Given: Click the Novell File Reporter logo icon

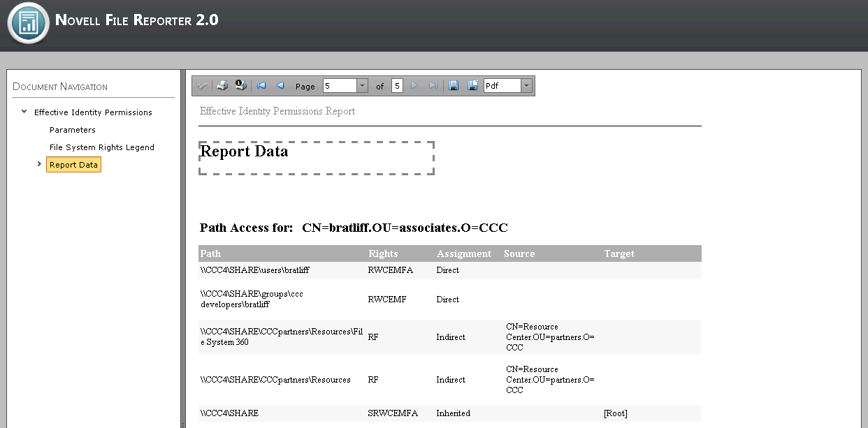Looking at the screenshot, I should point(28,23).
